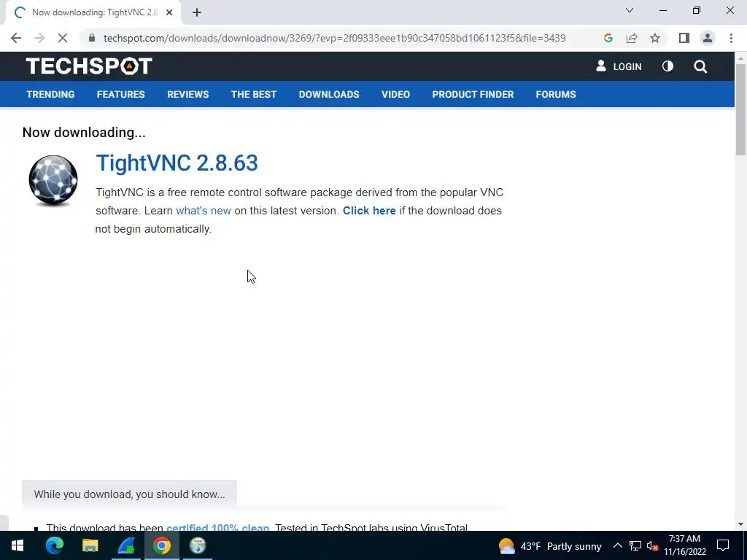Stop page loading with the X button
The height and width of the screenshot is (560, 747).
tap(63, 38)
